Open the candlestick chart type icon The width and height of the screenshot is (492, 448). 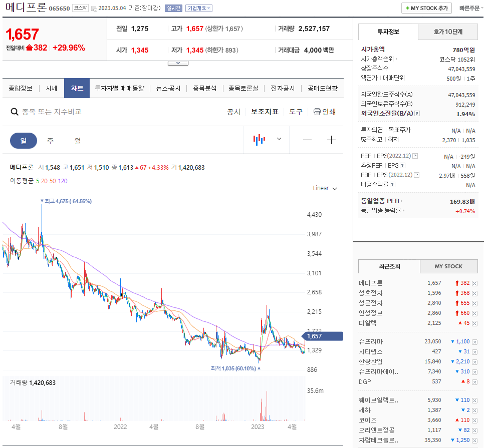pyautogui.click(x=259, y=140)
